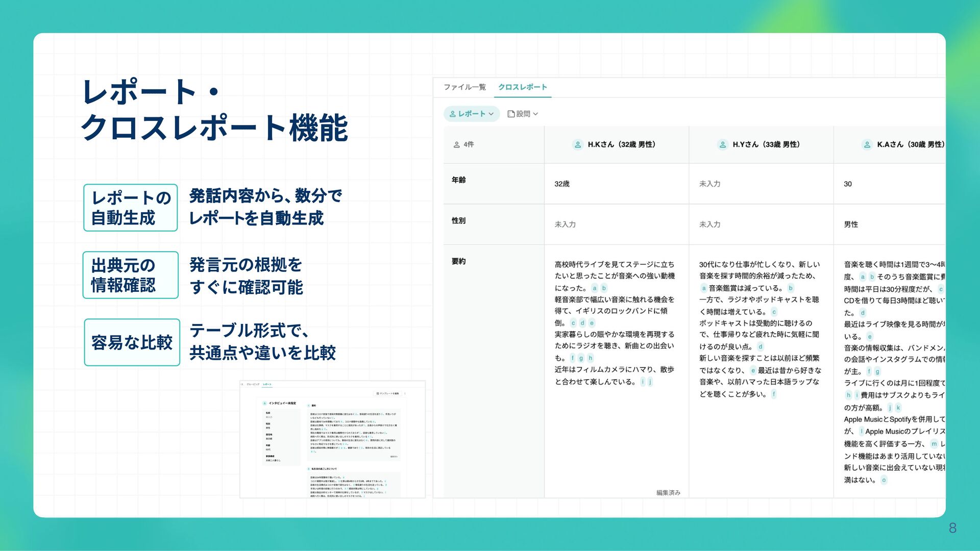Open the K.Aさん（30歳 男性）column header
This screenshot has width=980, height=551.
(890, 145)
